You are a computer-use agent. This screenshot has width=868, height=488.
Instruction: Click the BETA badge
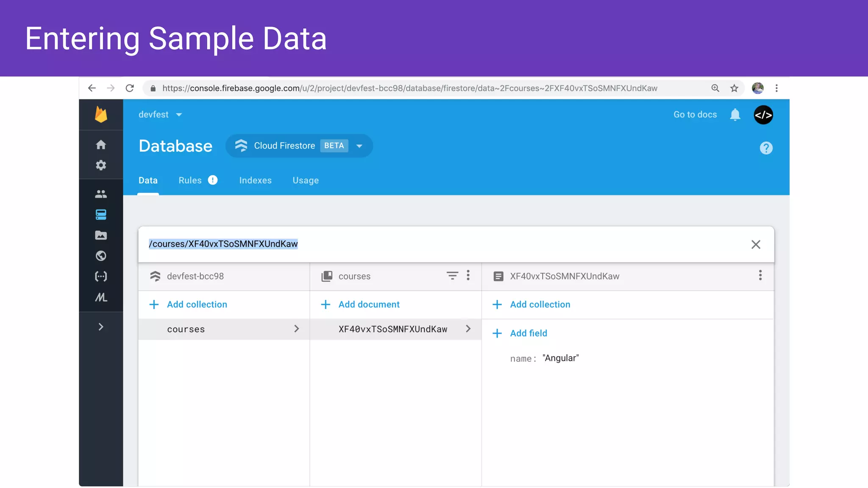(334, 146)
